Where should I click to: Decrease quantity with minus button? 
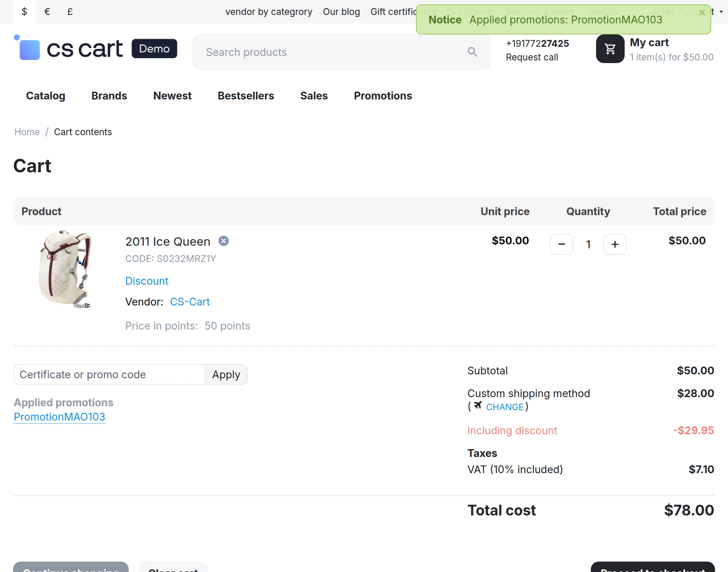pyautogui.click(x=561, y=244)
